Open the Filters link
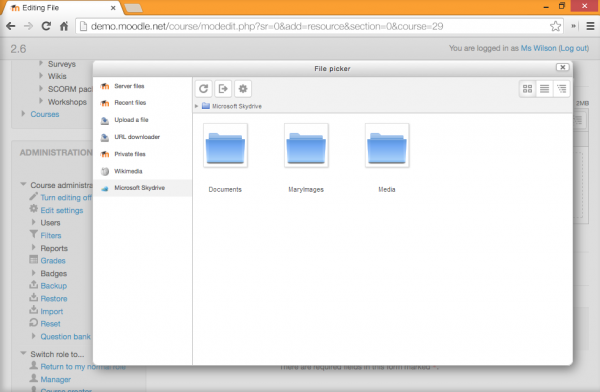Viewport: 600px width, 392px height. click(51, 235)
